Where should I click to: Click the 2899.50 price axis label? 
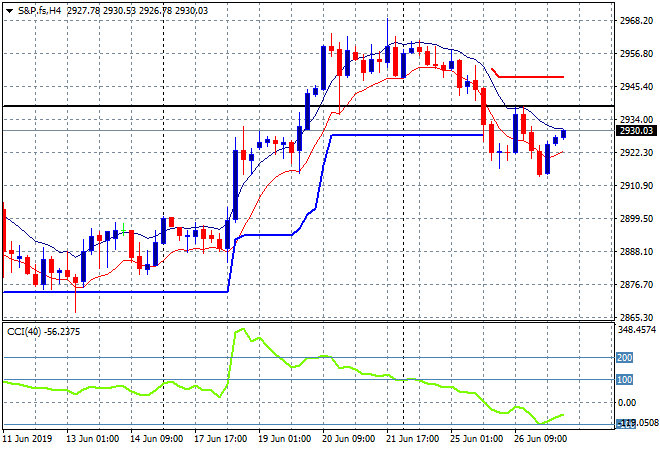click(x=636, y=218)
